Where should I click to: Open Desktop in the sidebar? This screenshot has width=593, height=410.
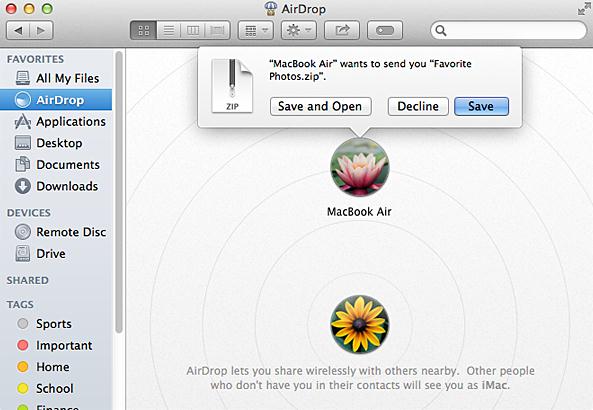[57, 143]
